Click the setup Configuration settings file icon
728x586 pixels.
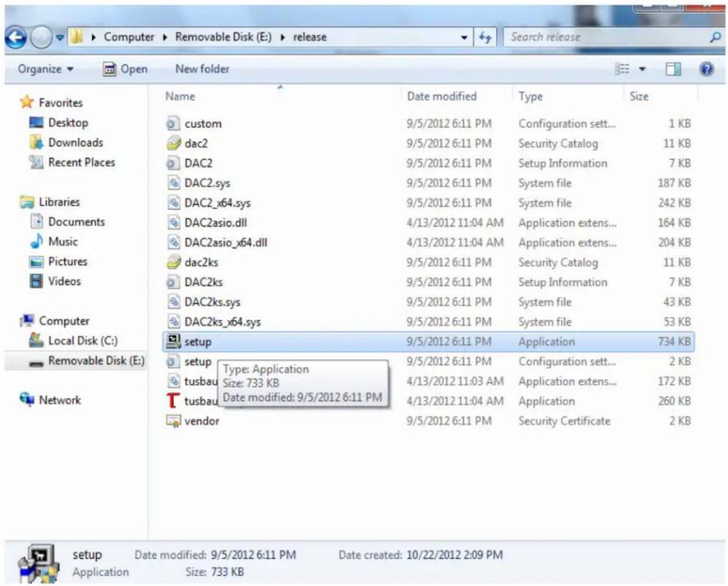click(172, 361)
